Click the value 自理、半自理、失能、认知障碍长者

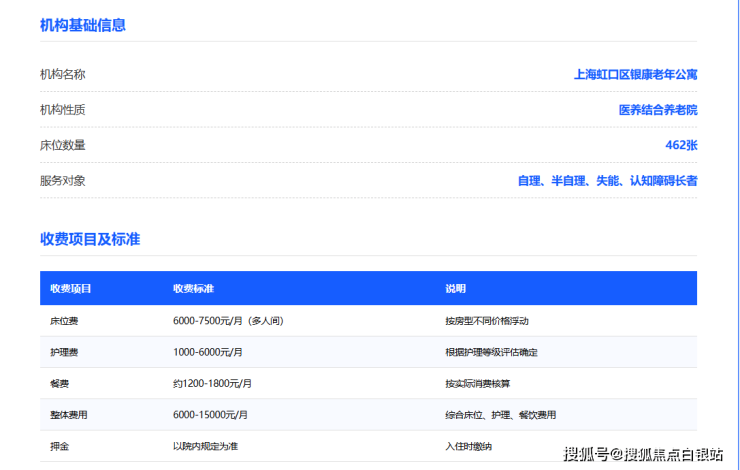pyautogui.click(x=607, y=181)
